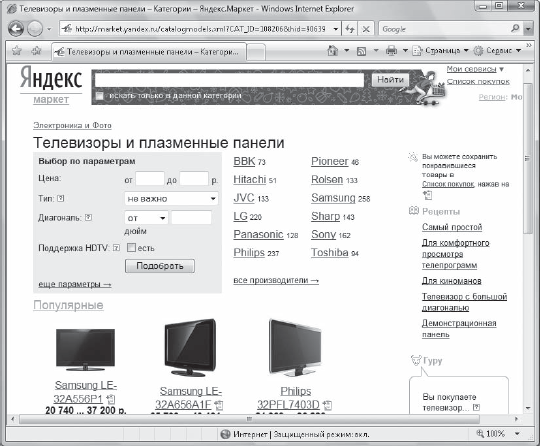
Task: Click the Цена от input field
Action: (x=150, y=179)
